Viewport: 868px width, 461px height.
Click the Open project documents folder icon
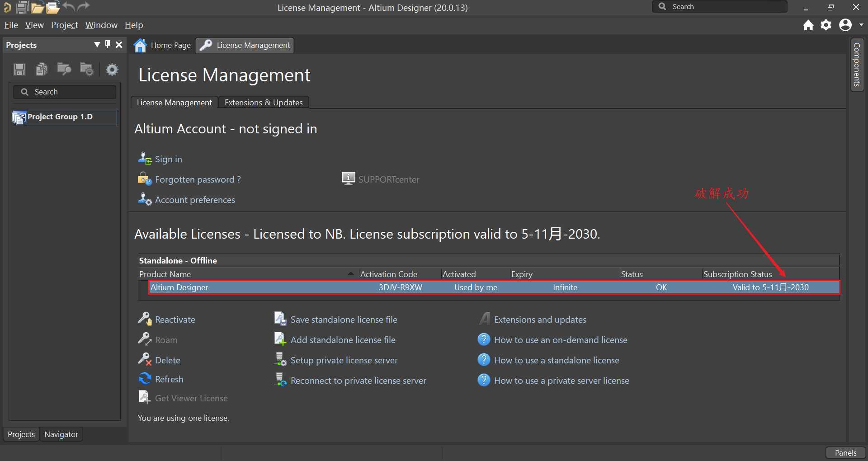(x=64, y=69)
